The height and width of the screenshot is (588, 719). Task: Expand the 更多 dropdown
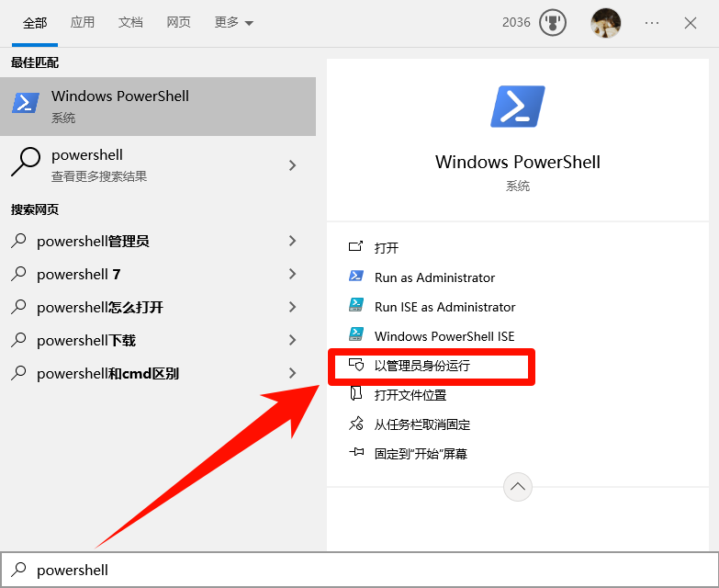[234, 22]
